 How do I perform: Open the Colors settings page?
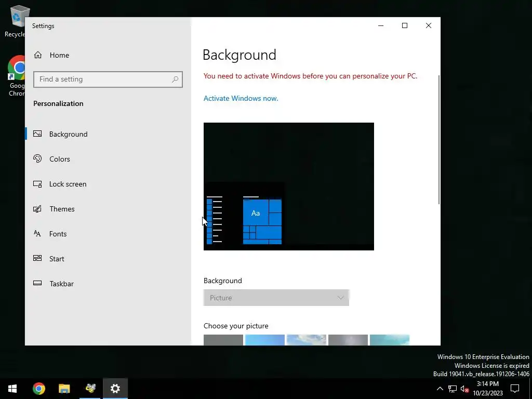108,159
